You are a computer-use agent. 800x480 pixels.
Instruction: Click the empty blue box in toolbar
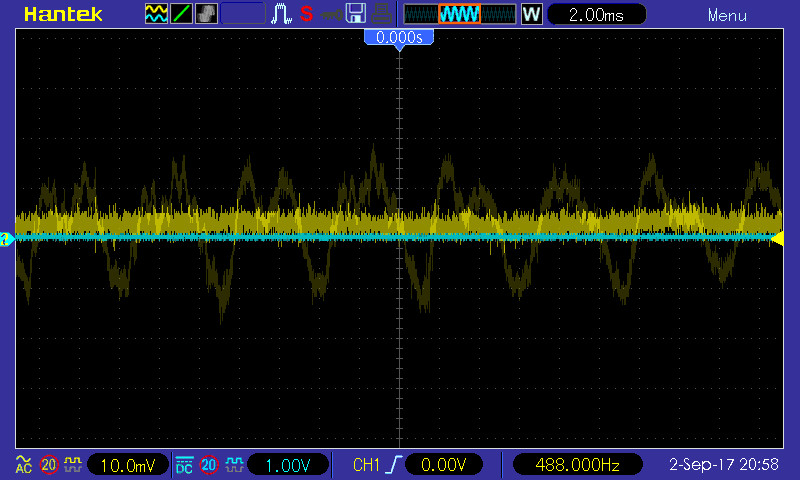coord(243,14)
